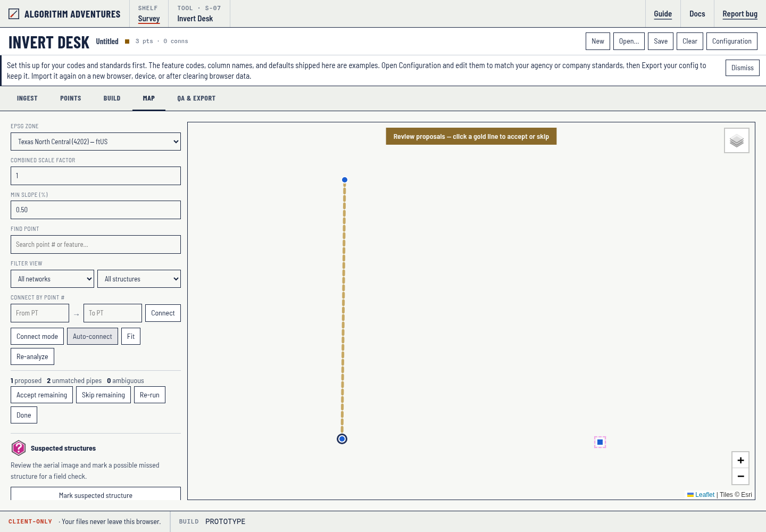Viewport: 766px width, 532px height.
Task: Click the Open... button
Action: pos(629,41)
